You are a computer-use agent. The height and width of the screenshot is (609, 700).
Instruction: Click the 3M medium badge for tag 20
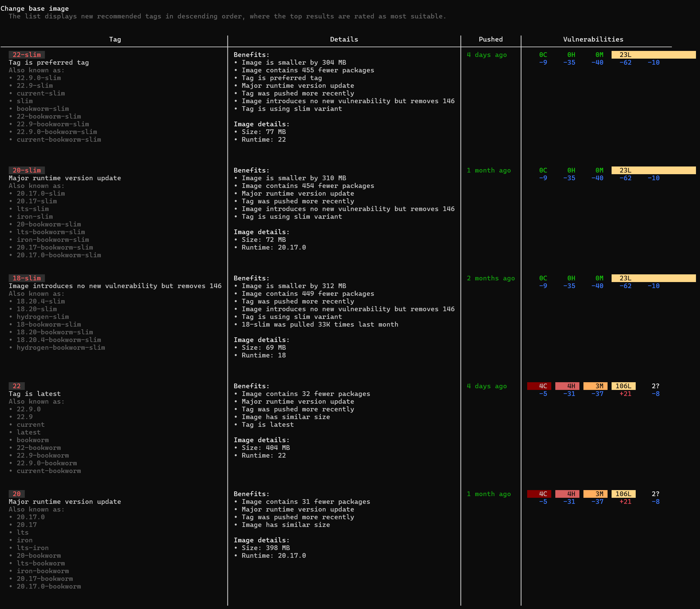coord(595,494)
